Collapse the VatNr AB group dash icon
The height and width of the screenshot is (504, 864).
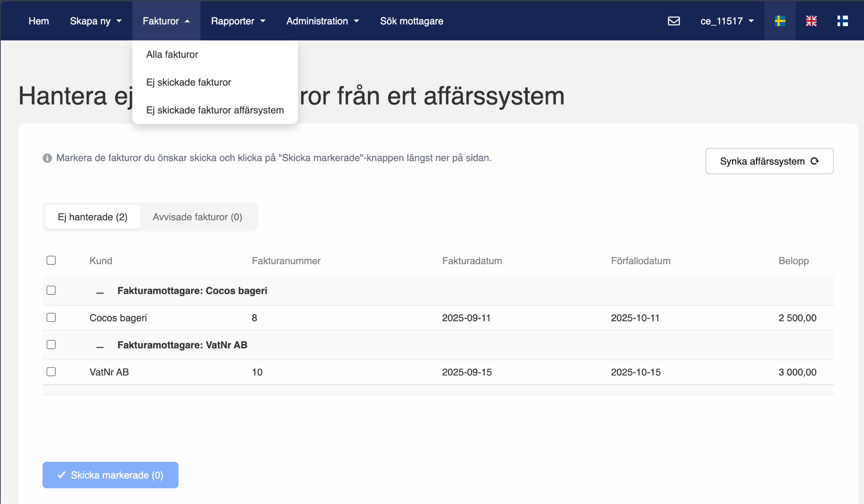[100, 346]
